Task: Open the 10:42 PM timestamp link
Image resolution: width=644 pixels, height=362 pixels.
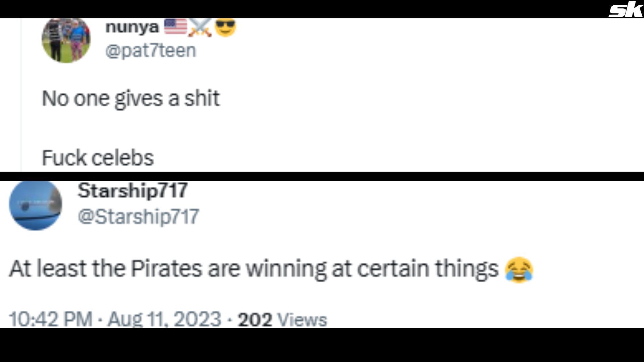Action: [x=50, y=319]
